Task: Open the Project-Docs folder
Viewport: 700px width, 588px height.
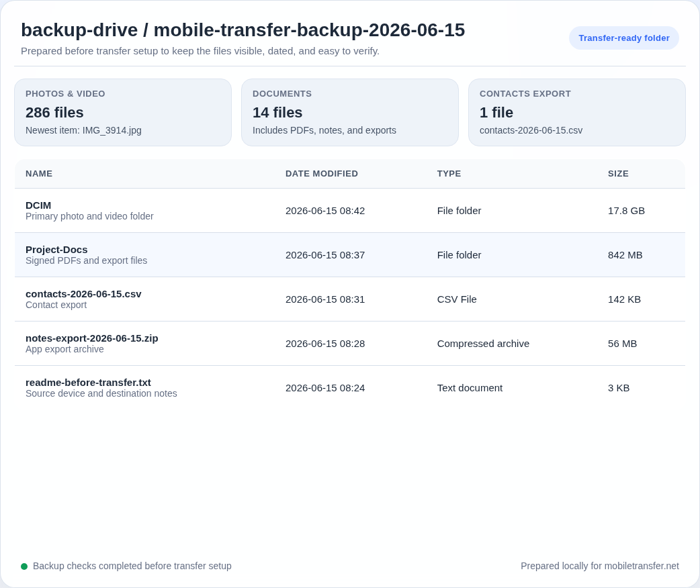Action: [350, 255]
